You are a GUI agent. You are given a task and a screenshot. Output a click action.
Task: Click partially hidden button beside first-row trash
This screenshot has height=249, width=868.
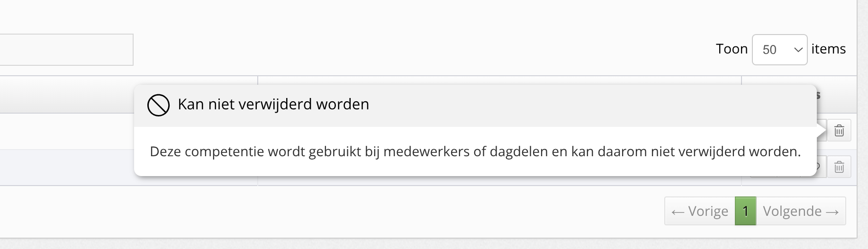pos(823,131)
